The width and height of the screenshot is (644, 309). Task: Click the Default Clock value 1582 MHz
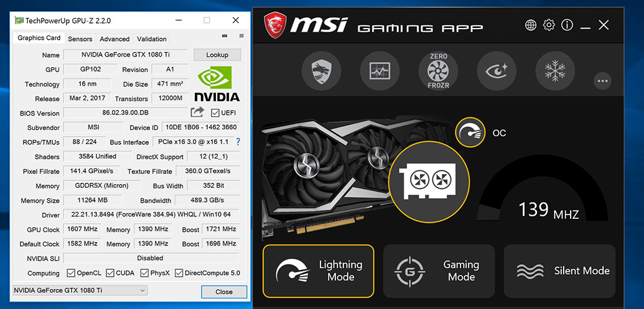tap(82, 243)
